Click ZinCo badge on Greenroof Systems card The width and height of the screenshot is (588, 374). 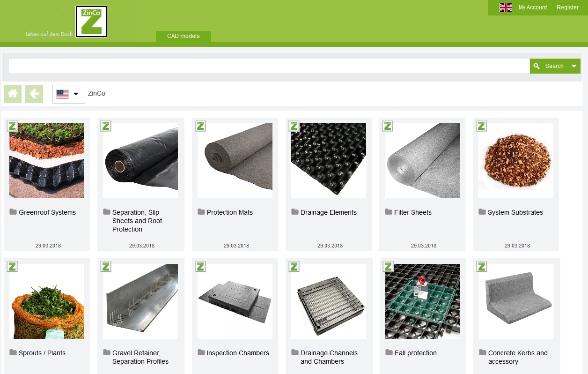click(12, 126)
